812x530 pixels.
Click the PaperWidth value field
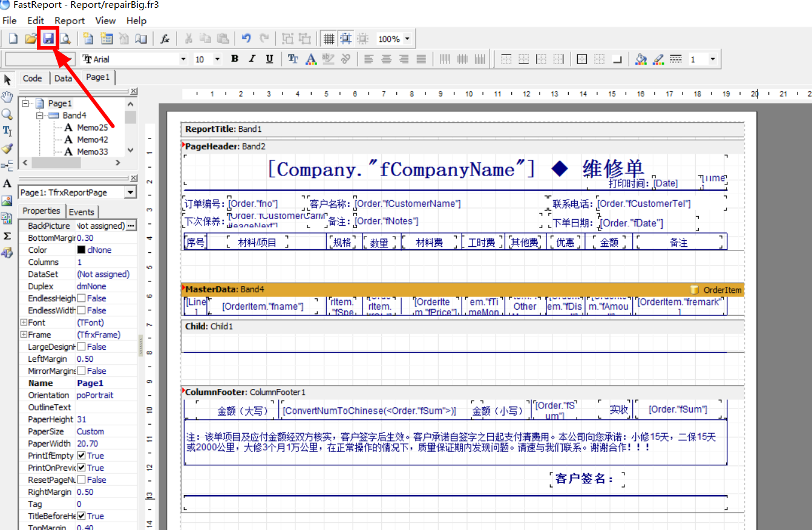coord(106,443)
